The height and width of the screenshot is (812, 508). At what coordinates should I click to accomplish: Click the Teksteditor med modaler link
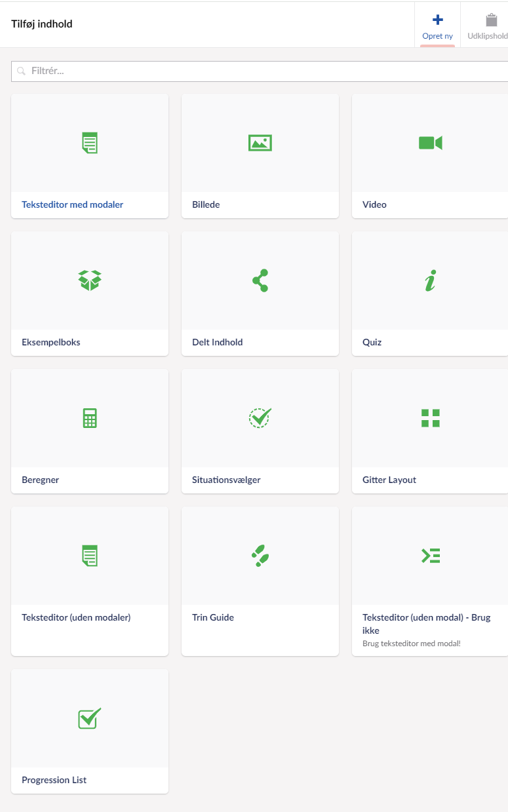coord(72,204)
